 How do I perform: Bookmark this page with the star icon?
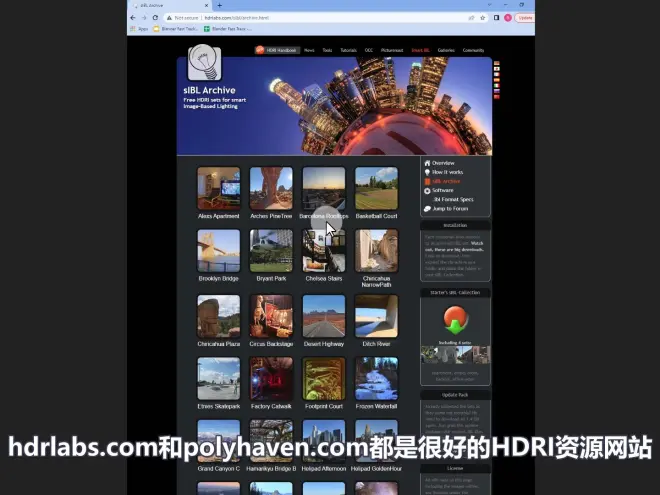(483, 18)
